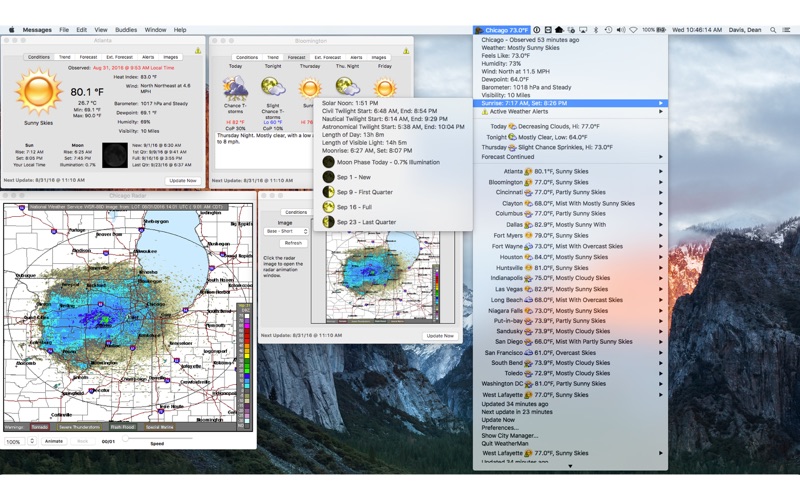Viewport: 800px width, 500px height.
Task: Click the Bluetooth icon in the menu bar
Action: [x=595, y=30]
